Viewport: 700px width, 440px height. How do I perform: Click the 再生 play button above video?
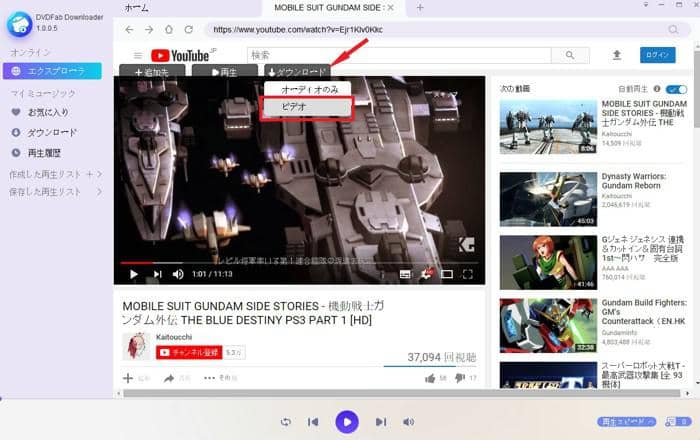pyautogui.click(x=225, y=71)
